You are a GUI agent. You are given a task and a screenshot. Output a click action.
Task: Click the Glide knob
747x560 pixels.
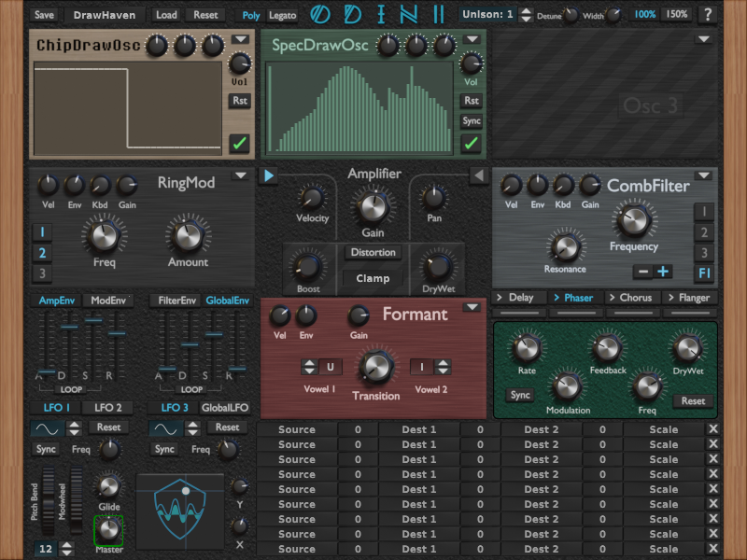click(108, 486)
